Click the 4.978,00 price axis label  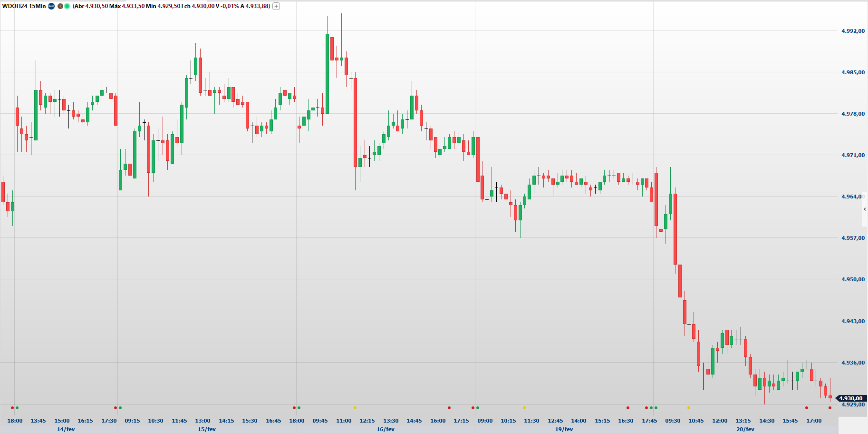point(853,114)
